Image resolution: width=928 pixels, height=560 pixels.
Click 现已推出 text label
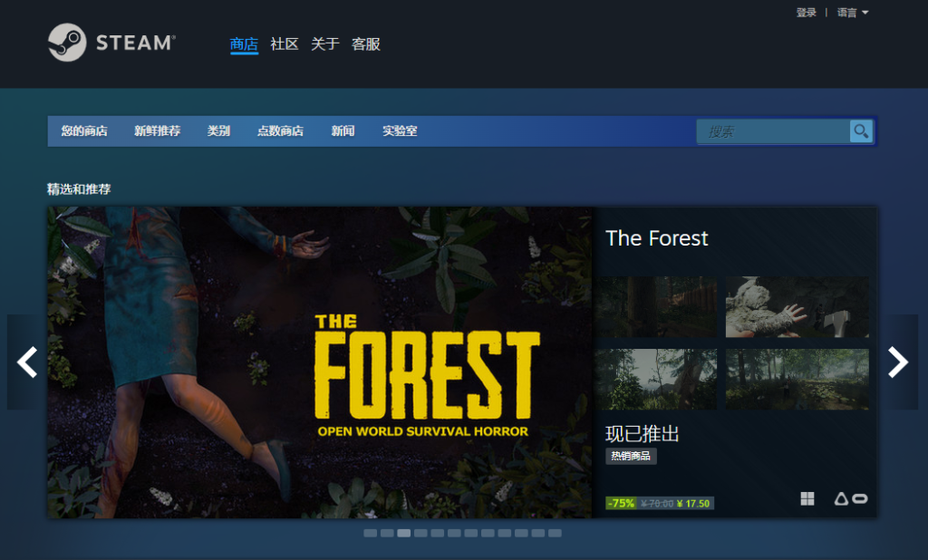(643, 434)
